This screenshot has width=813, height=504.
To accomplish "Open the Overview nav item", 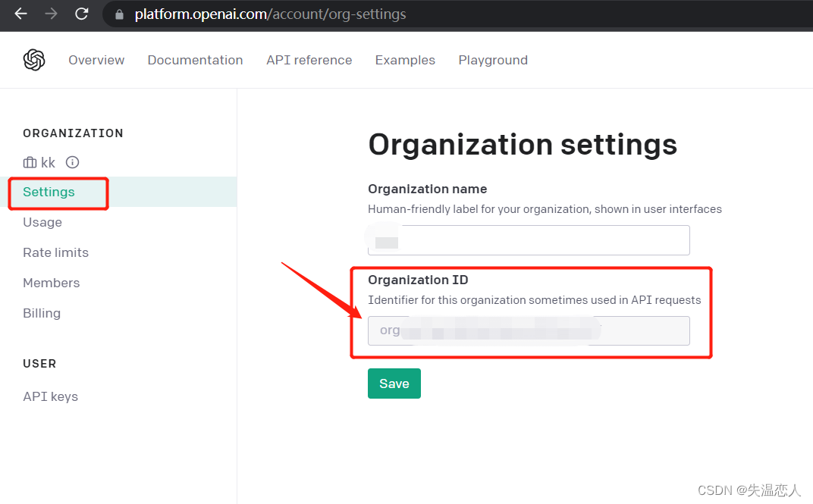I will tap(96, 60).
